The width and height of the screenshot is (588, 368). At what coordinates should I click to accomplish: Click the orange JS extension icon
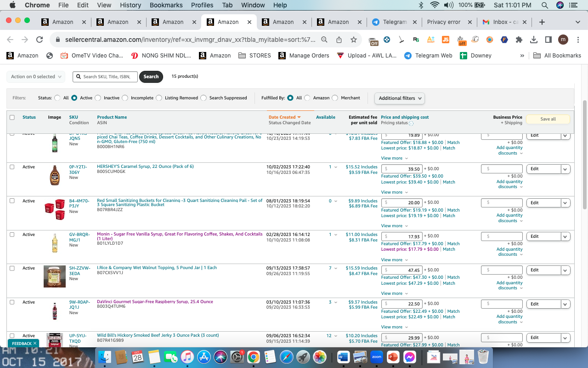coord(445,40)
